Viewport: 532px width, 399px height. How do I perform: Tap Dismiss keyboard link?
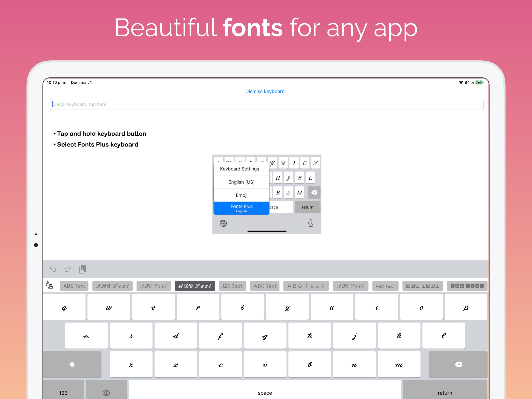pyautogui.click(x=265, y=91)
